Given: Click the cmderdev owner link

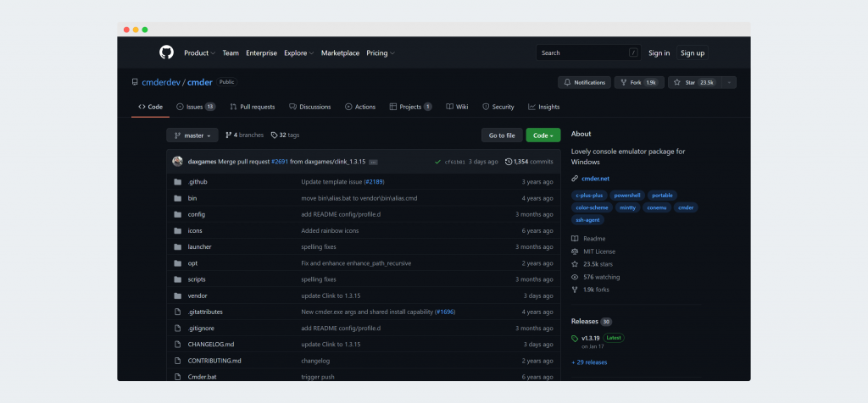Looking at the screenshot, I should click(x=161, y=82).
